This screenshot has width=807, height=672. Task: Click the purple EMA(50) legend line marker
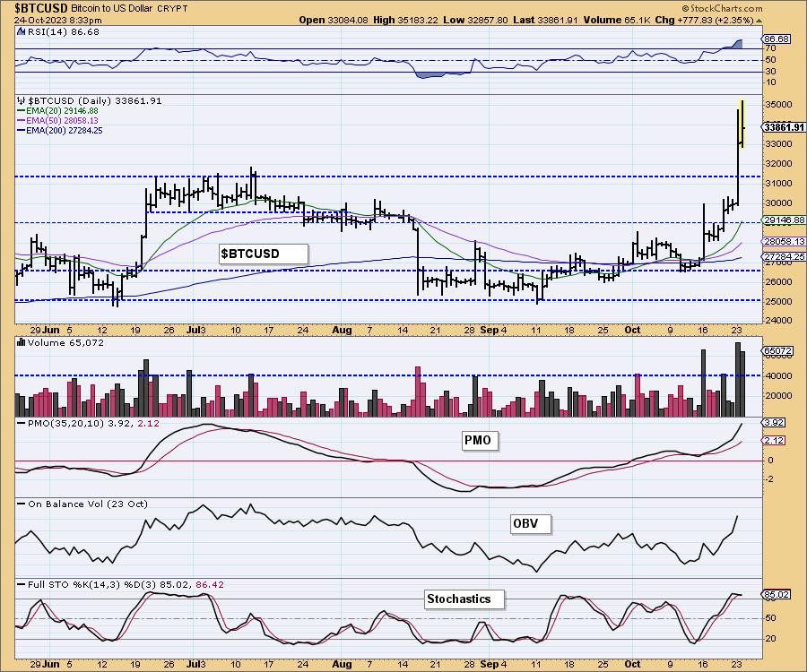(x=22, y=120)
